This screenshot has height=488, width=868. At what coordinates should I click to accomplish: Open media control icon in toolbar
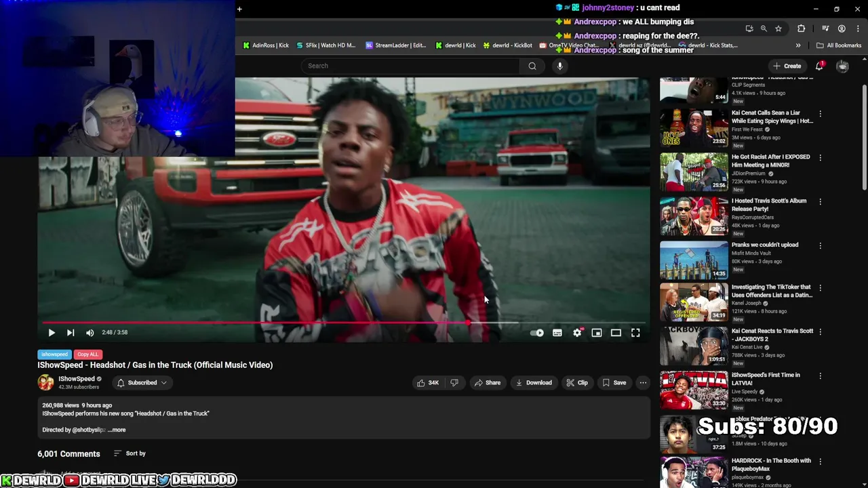tap(825, 28)
